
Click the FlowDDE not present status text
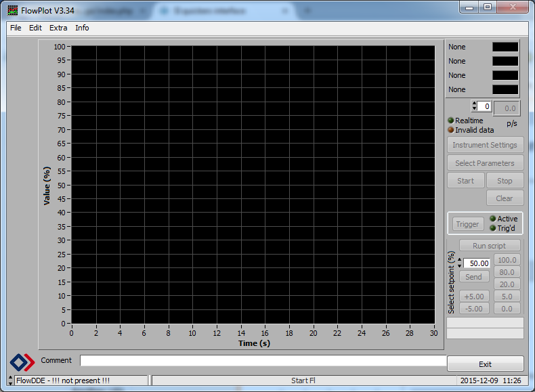[63, 380]
